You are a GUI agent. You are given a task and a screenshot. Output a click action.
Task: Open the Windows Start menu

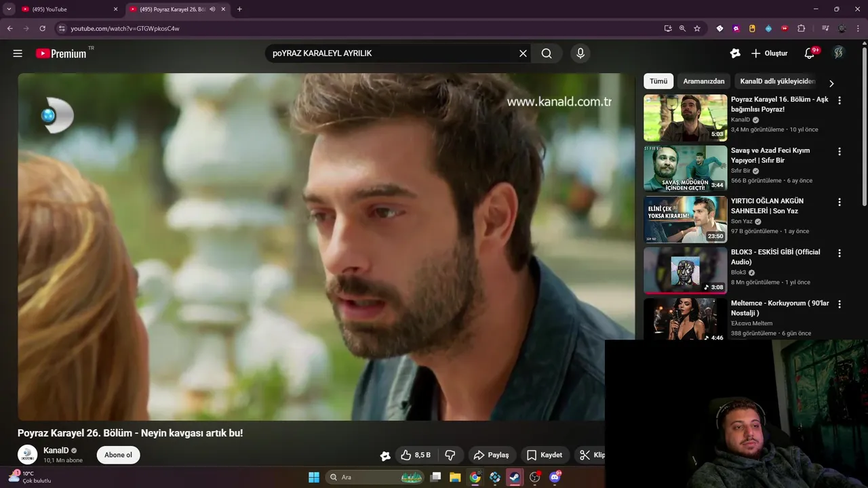[x=314, y=477]
